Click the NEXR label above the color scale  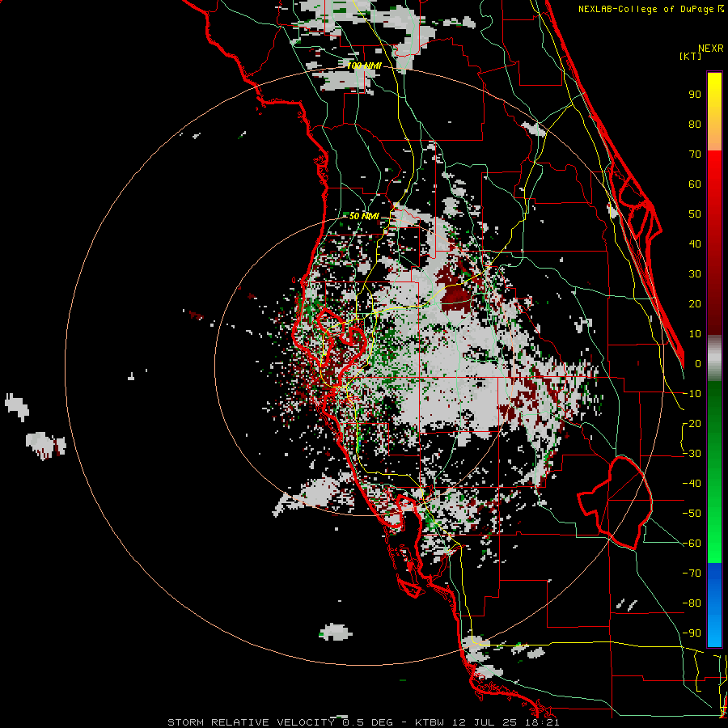click(711, 49)
